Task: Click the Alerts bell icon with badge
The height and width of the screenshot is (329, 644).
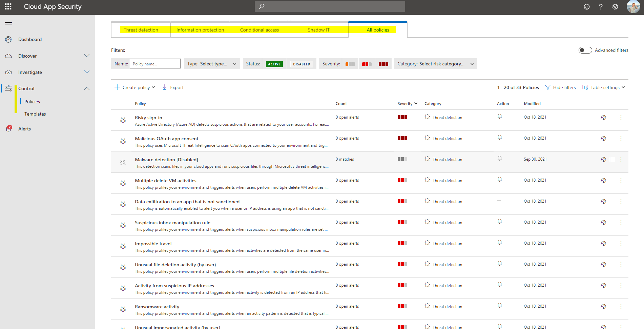Action: point(9,129)
